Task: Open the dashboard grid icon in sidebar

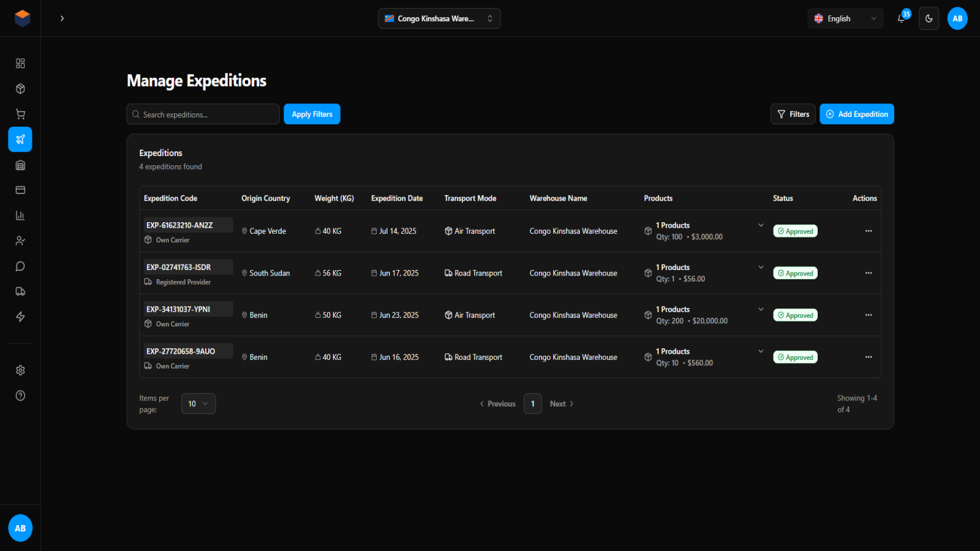Action: [x=20, y=63]
